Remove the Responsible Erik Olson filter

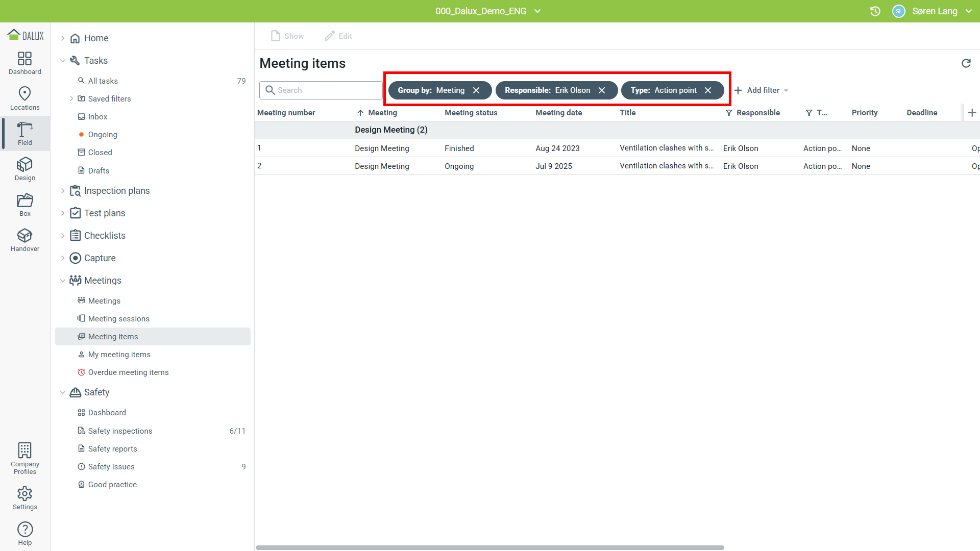[x=602, y=90]
